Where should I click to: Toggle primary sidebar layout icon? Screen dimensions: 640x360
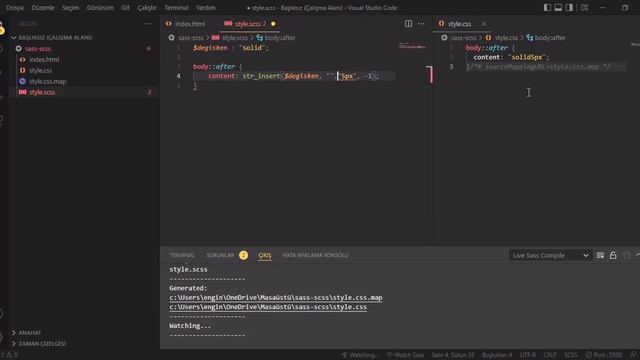coord(547,7)
